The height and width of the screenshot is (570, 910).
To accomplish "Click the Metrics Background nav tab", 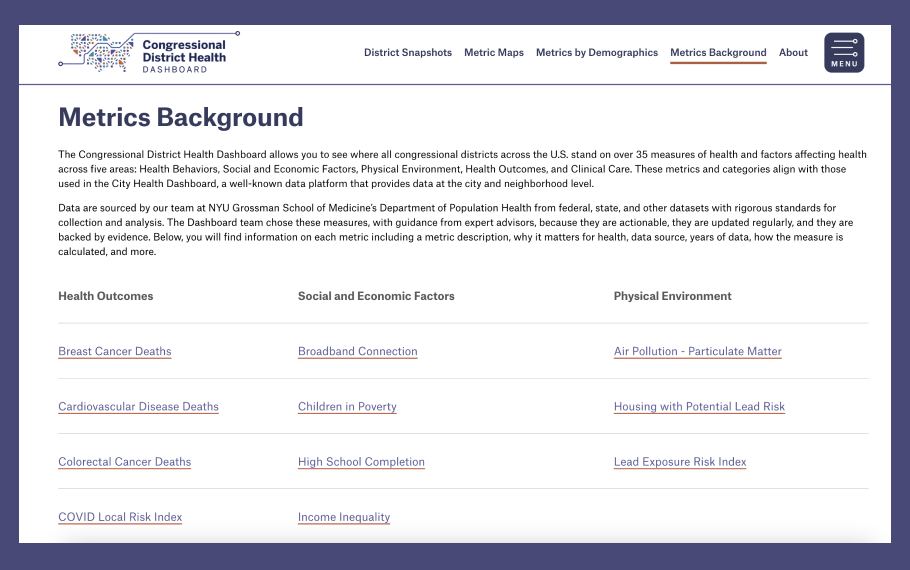I will point(718,53).
